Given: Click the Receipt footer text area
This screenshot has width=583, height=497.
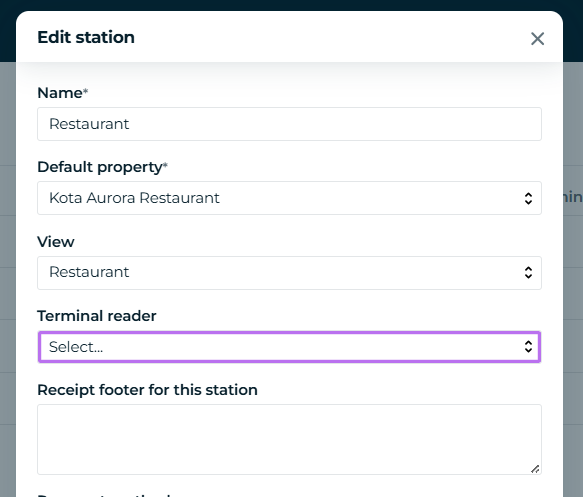Looking at the screenshot, I should (289, 439).
